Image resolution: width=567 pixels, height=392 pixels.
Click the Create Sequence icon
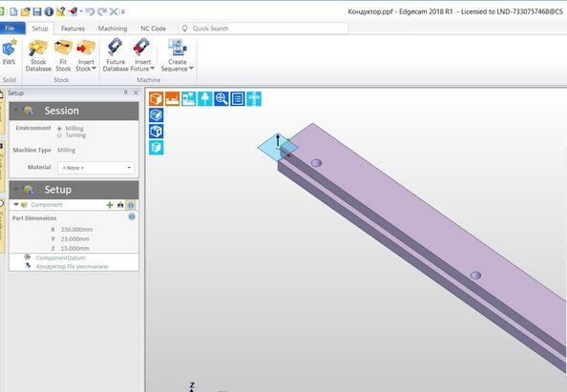(x=177, y=48)
